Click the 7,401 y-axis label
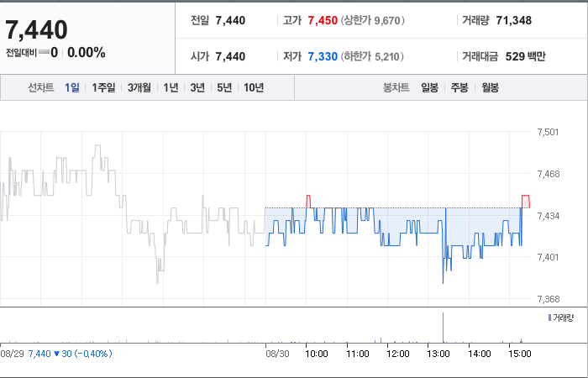The image size is (588, 378). click(x=548, y=257)
